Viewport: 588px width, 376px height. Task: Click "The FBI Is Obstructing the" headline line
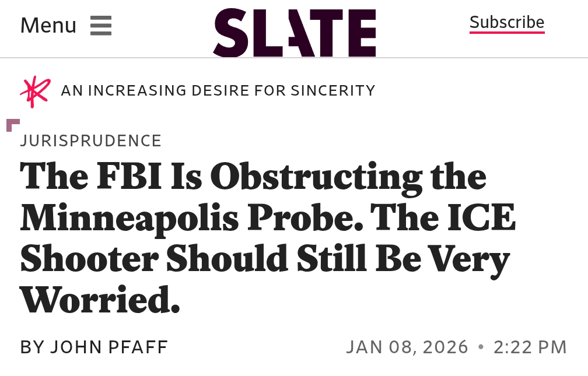253,176
